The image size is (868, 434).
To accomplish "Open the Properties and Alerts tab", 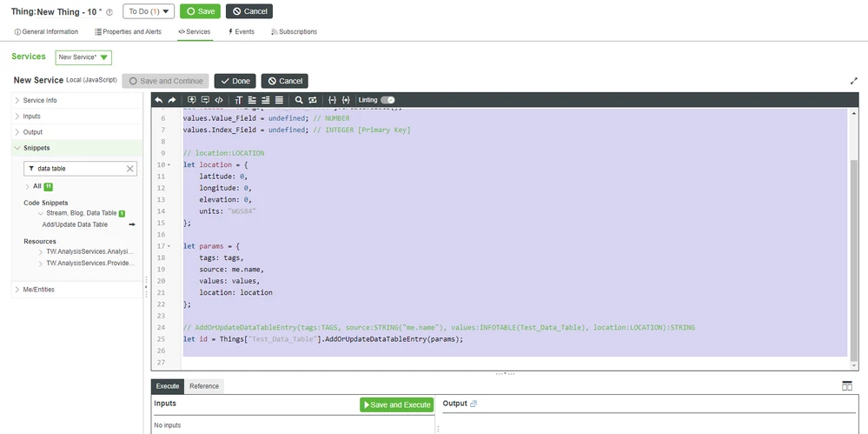I will (x=128, y=31).
